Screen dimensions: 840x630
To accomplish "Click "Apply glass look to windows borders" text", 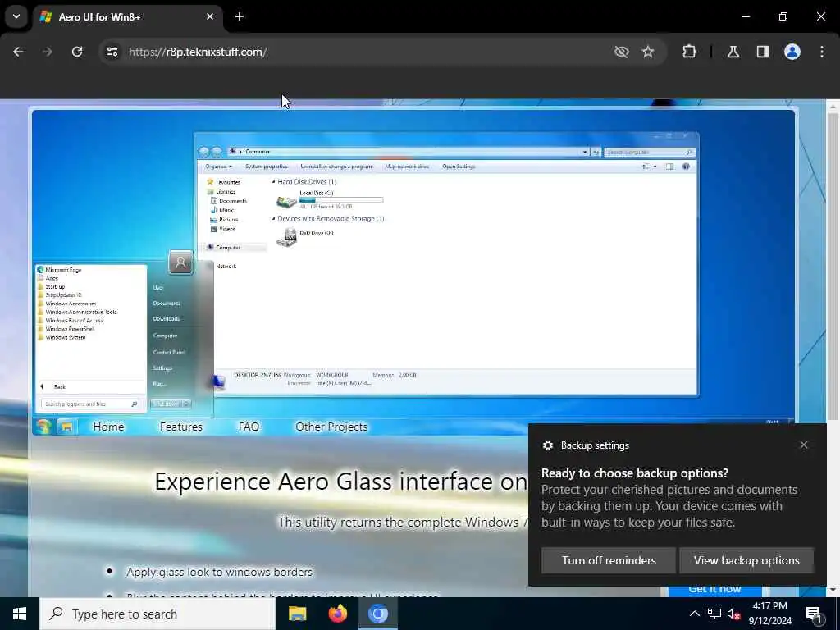I will point(219,572).
